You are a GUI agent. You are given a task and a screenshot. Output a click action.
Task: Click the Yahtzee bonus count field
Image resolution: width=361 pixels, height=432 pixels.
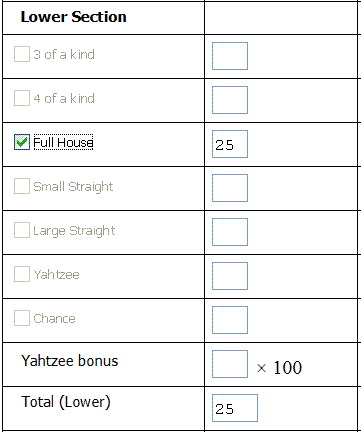(230, 364)
